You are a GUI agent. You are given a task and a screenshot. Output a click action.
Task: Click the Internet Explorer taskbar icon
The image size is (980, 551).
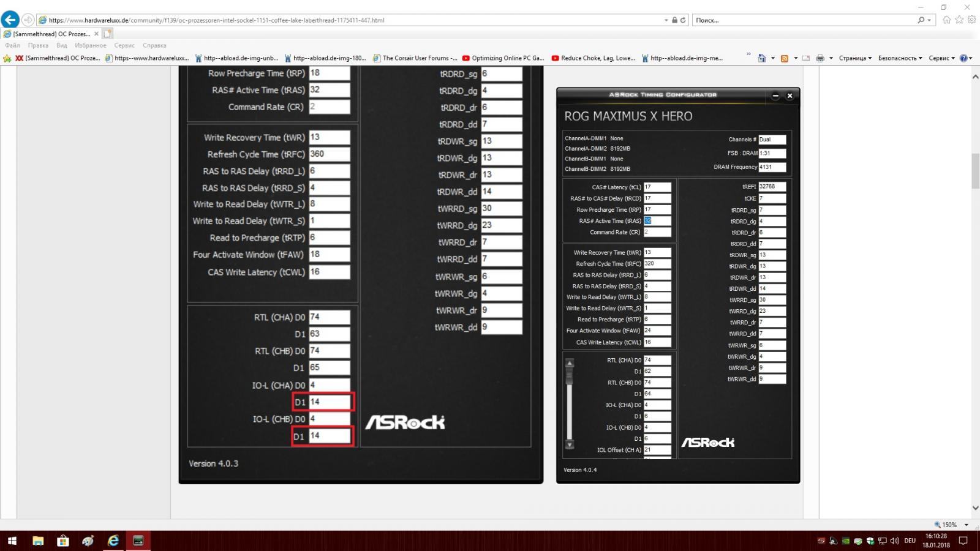(113, 541)
